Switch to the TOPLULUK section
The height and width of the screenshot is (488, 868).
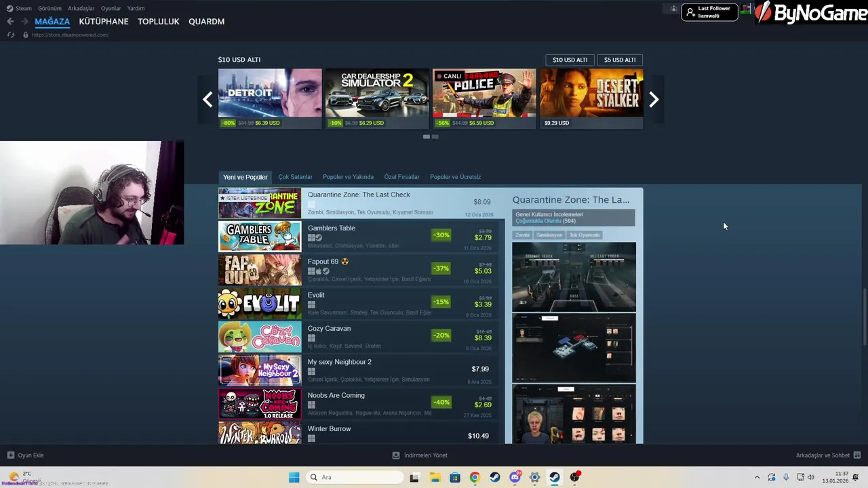pos(159,22)
